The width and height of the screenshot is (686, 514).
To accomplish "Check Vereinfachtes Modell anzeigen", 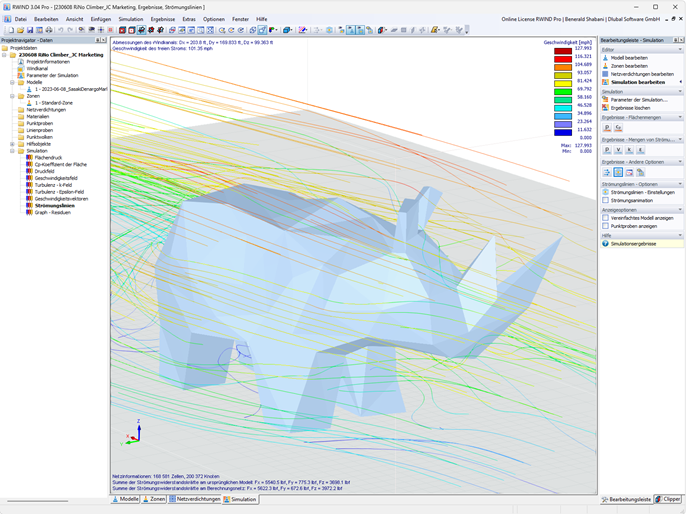I will [606, 218].
